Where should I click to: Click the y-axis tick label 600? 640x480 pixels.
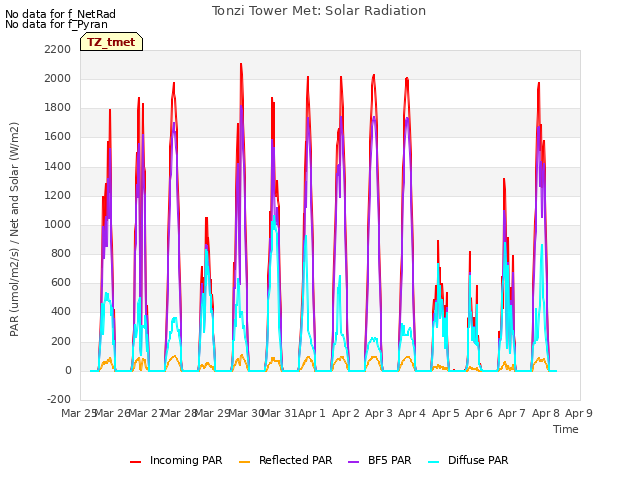[x=61, y=283]
